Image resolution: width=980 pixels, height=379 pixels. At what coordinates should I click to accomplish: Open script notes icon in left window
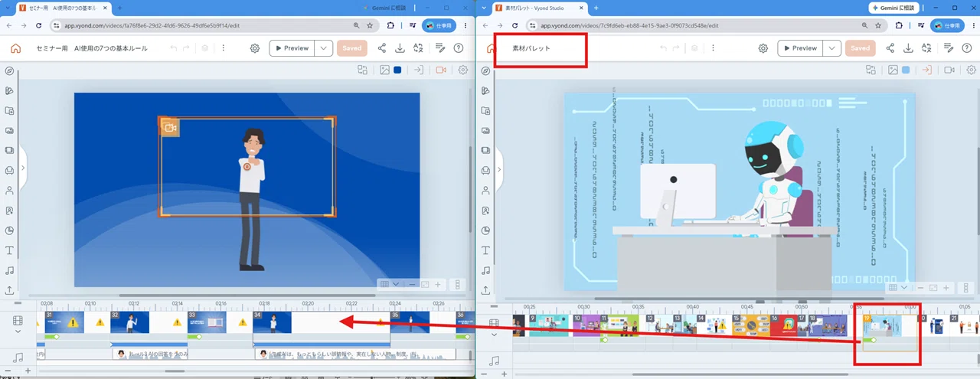[440, 48]
